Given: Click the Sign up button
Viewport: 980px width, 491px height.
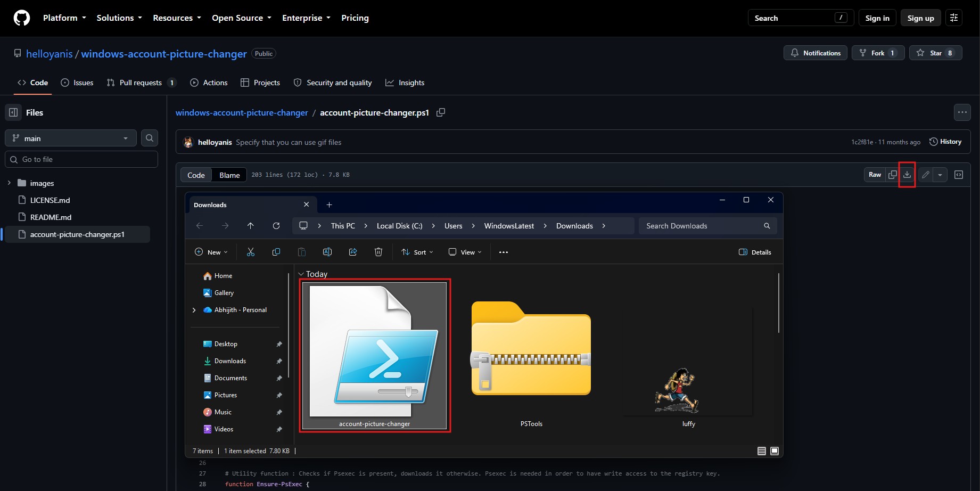Looking at the screenshot, I should (920, 18).
